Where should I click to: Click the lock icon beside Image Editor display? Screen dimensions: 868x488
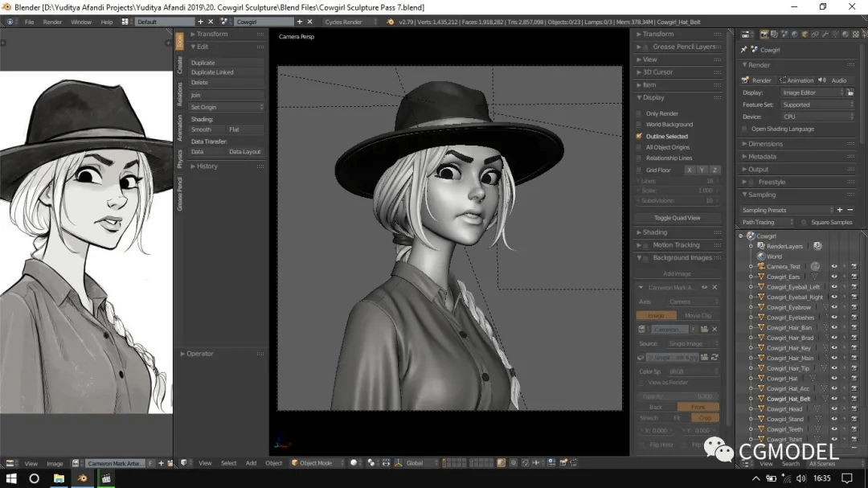click(x=850, y=92)
